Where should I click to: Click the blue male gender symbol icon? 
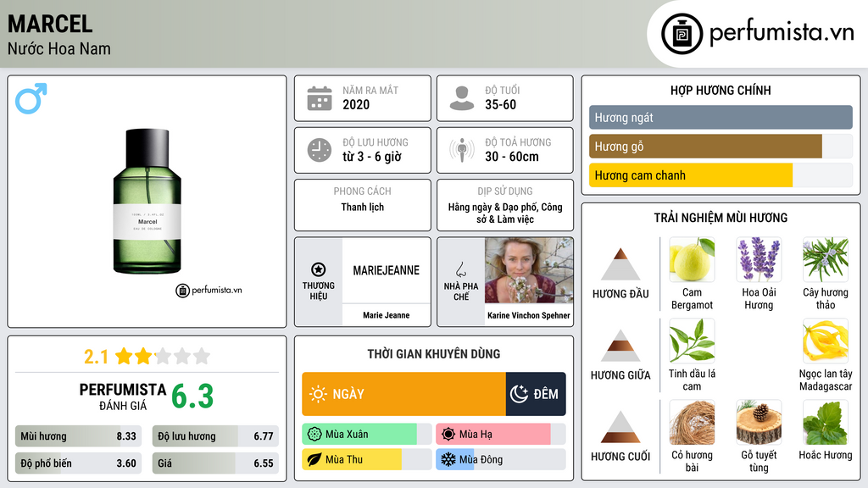[x=31, y=98]
